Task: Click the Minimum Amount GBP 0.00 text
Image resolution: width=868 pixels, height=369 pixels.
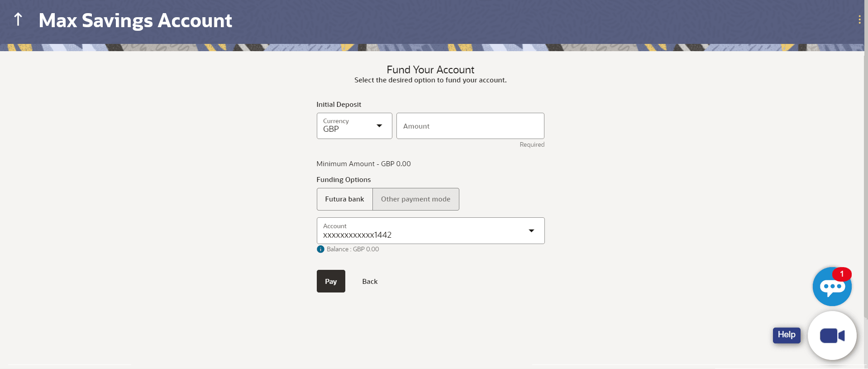Action: 363,164
